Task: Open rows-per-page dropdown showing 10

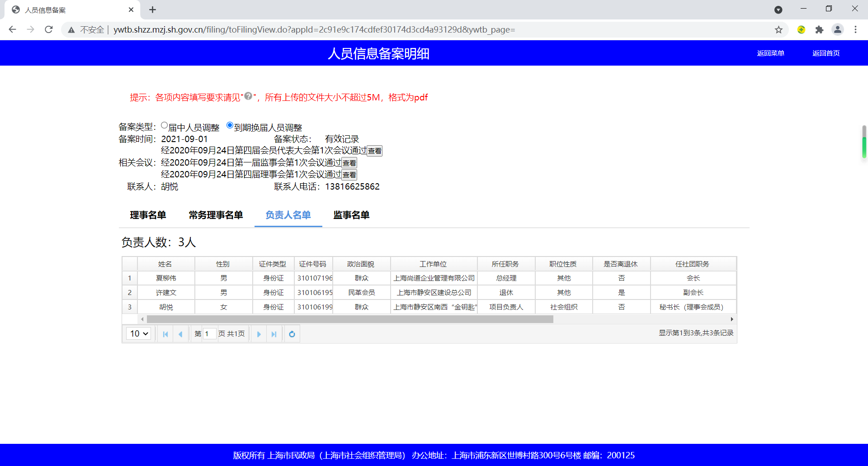Action: point(139,333)
